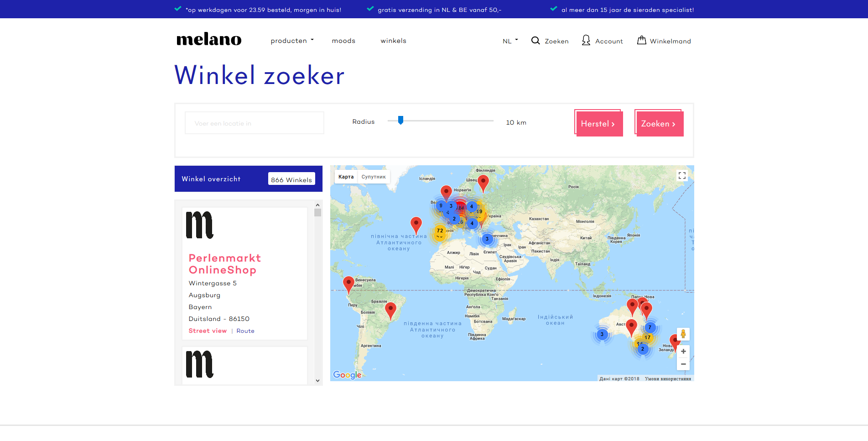868x441 pixels.
Task: Click the 866 Winkels badge
Action: click(x=291, y=179)
